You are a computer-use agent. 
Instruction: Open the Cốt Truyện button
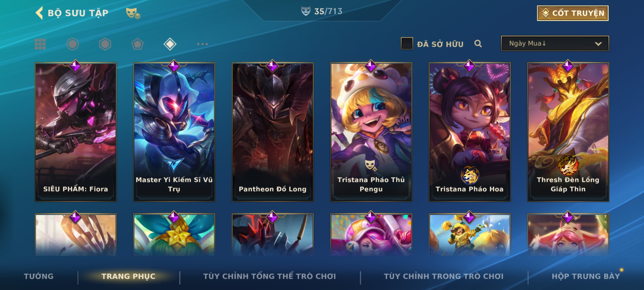click(573, 13)
